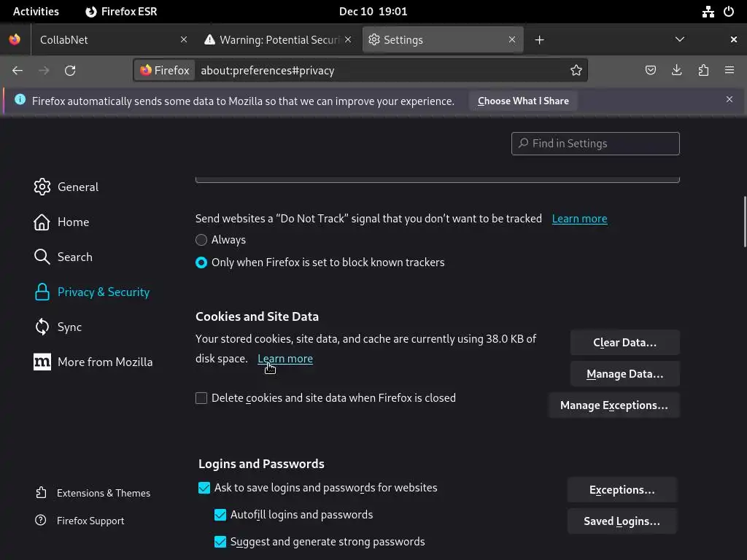Open a new tab with plus button
Viewport: 747px width, 560px height.
(539, 39)
